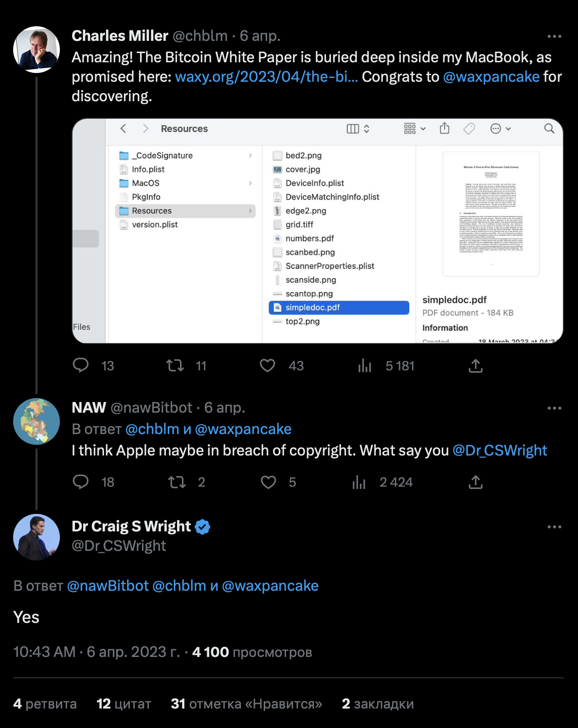Like NAW's reply tweet
Viewport: 578px width, 728px height.
[269, 482]
